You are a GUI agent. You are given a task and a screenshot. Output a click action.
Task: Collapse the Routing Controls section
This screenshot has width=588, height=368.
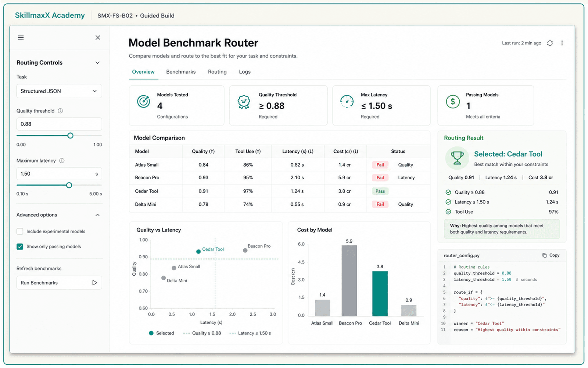pyautogui.click(x=97, y=63)
